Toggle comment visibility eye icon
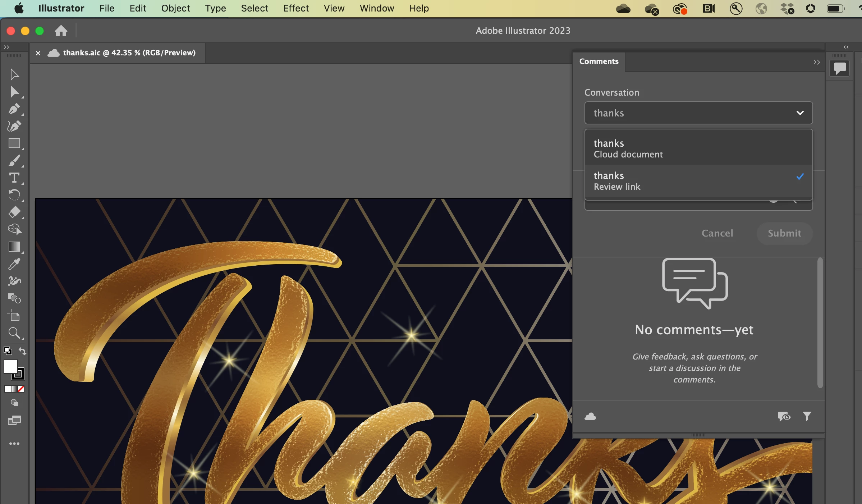Viewport: 862px width, 504px height. coord(784,416)
